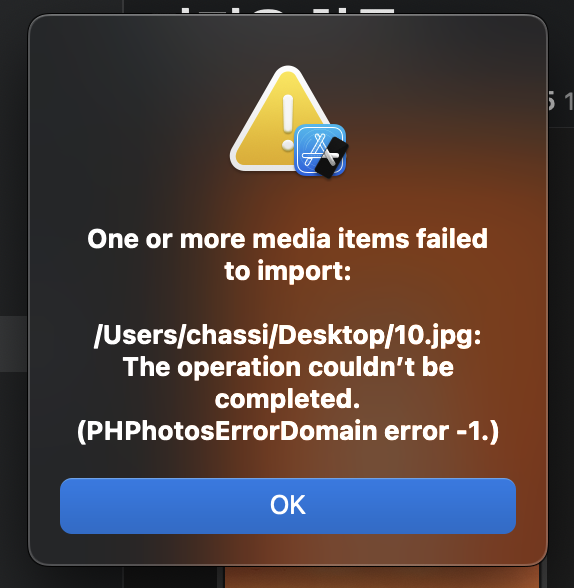
Task: Click the word "completed." in the error message
Action: tap(288, 399)
